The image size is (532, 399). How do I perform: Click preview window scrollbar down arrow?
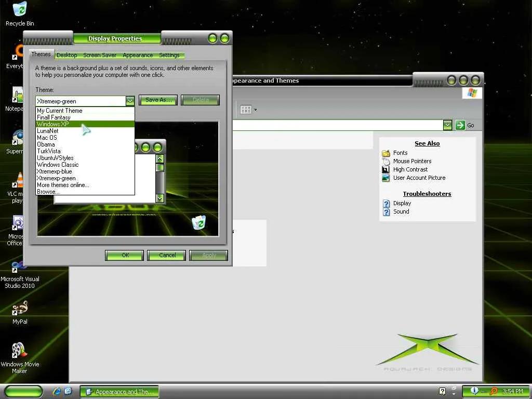(160, 198)
